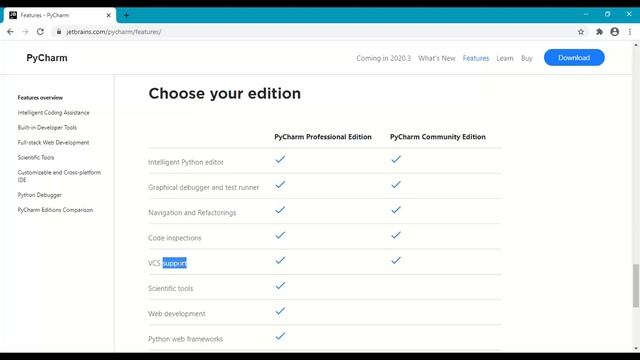The width and height of the screenshot is (640, 360).
Task: Click the padlock site info icon
Action: click(x=59, y=31)
